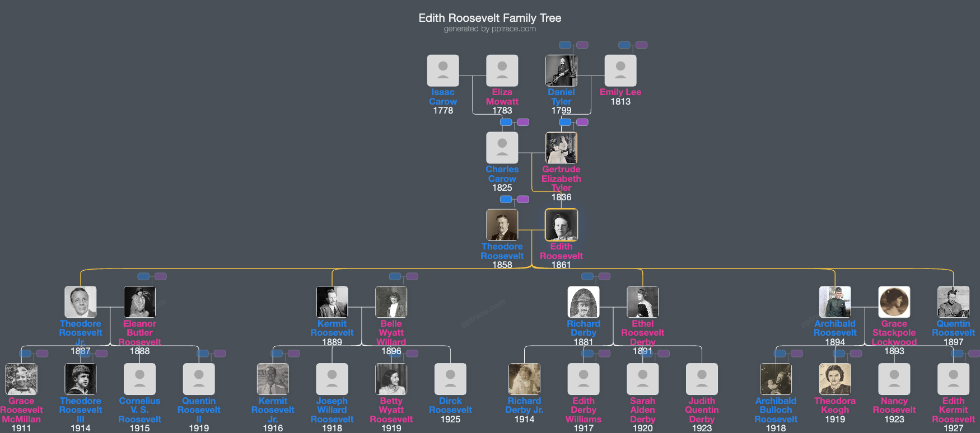980x433 pixels.
Task: Click the purple parent marker above Gertrude Tyler
Action: click(x=582, y=122)
